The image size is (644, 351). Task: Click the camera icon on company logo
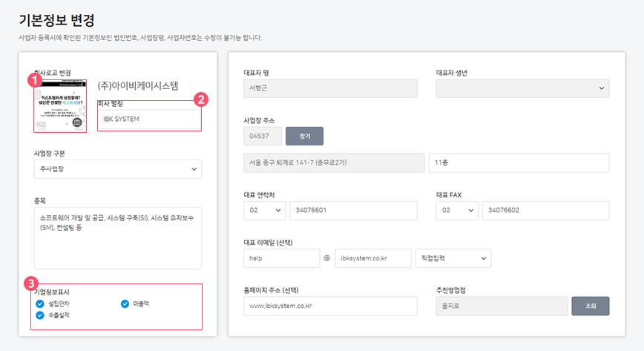tap(77, 122)
